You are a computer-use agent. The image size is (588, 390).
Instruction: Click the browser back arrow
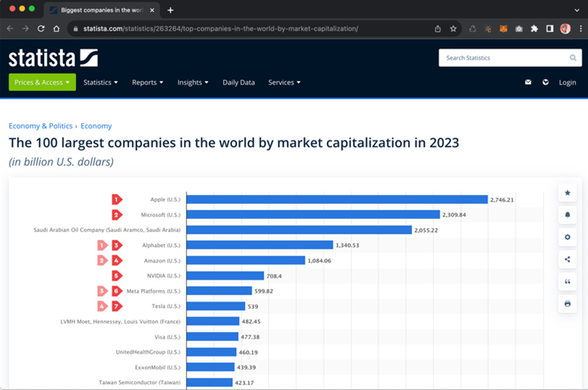coord(10,28)
